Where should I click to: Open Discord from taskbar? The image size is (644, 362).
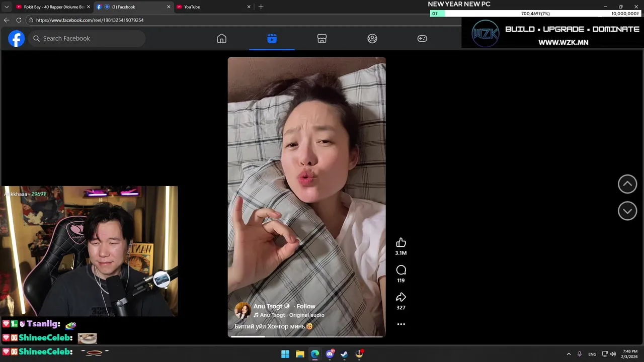[x=330, y=354]
